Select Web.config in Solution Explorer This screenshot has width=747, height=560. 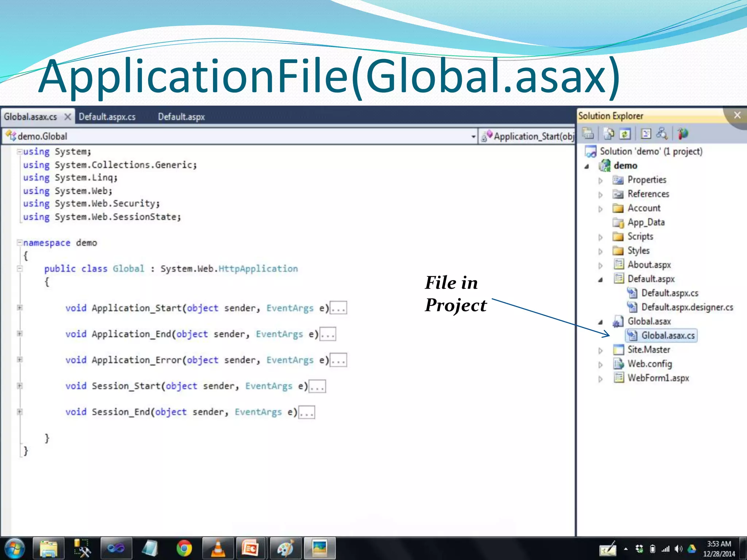pyautogui.click(x=649, y=364)
